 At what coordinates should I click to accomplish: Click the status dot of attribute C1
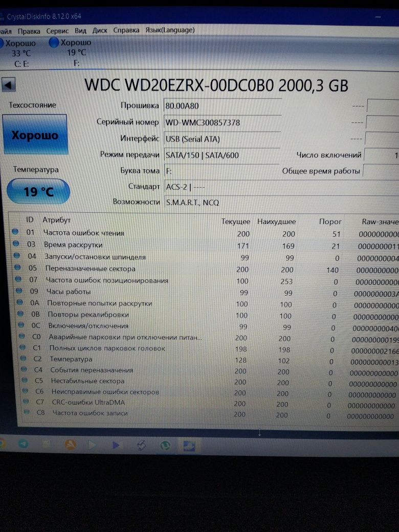coord(23,347)
